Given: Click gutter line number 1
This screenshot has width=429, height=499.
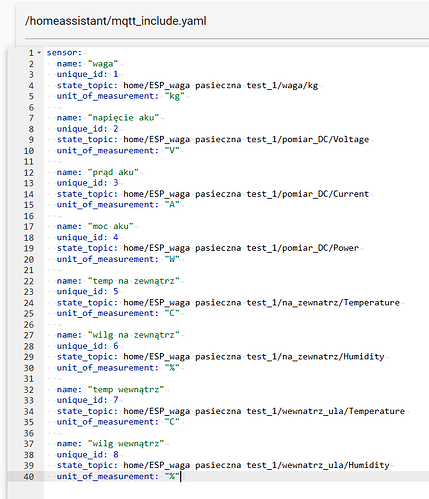Looking at the screenshot, I should tap(31, 53).
